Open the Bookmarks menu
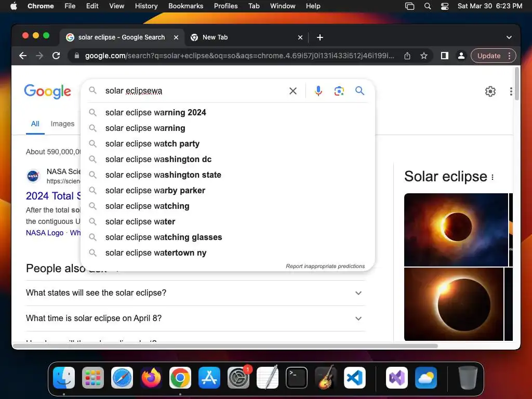This screenshot has height=399, width=532. click(185, 6)
